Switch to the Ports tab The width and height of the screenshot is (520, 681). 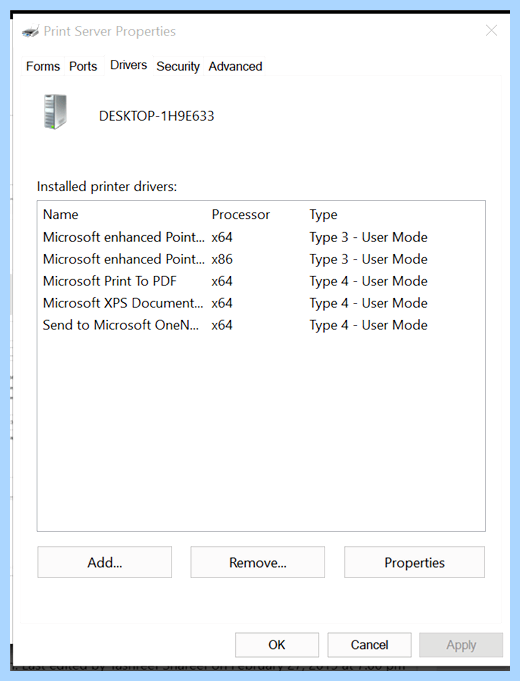[83, 66]
